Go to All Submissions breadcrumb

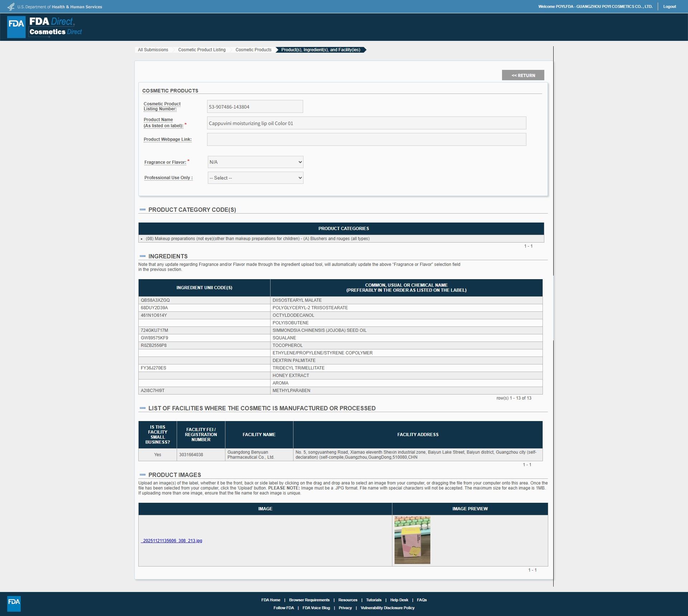pos(153,50)
